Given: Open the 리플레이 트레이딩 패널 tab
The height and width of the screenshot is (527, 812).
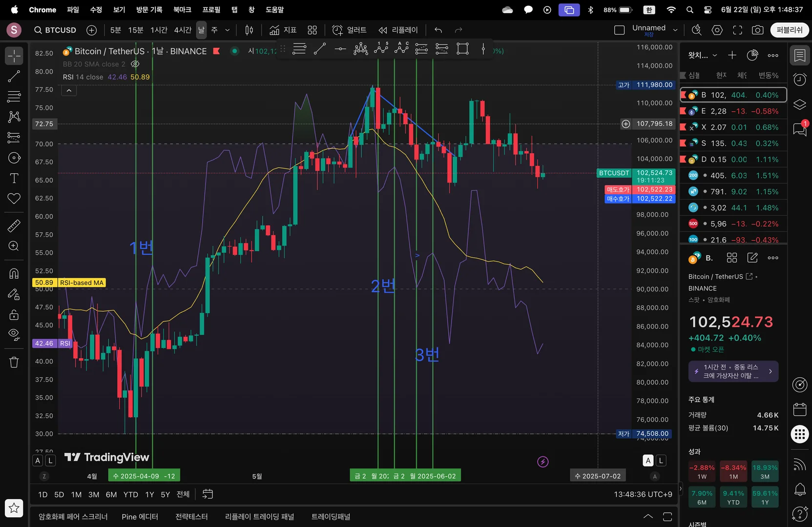Looking at the screenshot, I should click(x=260, y=517).
